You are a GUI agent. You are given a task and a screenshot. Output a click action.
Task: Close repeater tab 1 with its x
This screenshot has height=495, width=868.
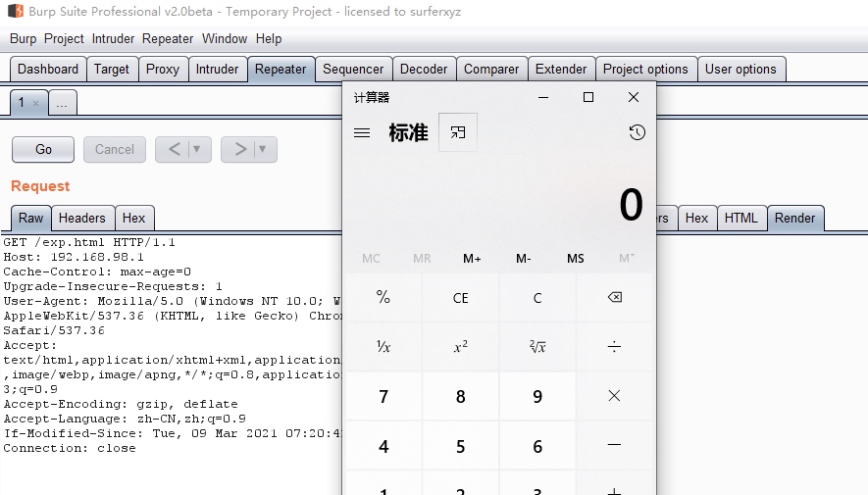pyautogui.click(x=36, y=103)
